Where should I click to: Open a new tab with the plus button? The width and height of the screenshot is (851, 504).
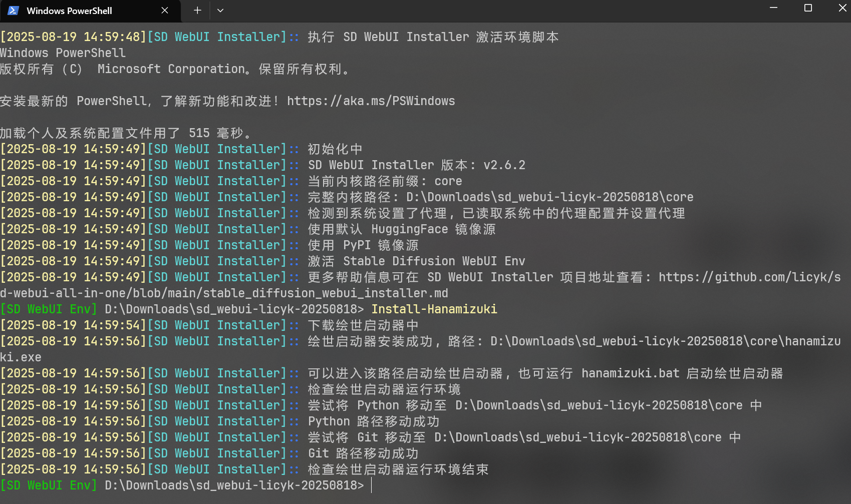pos(197,11)
